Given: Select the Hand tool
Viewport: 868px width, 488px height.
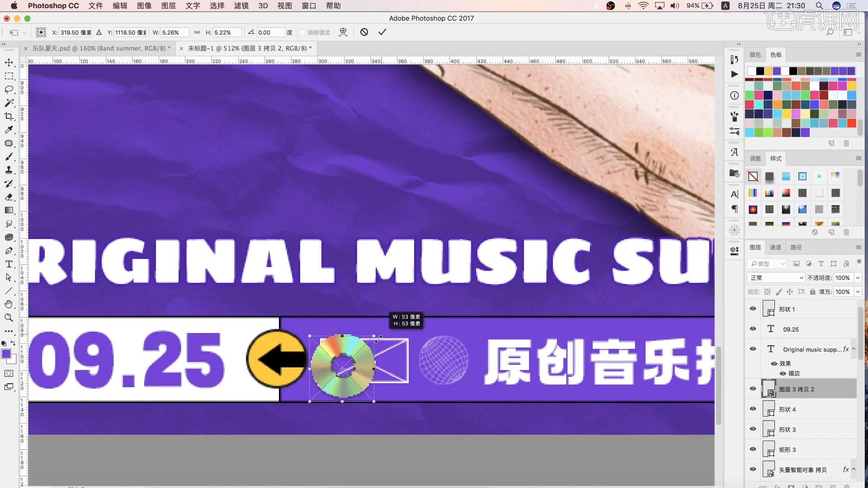Looking at the screenshot, I should (9, 304).
